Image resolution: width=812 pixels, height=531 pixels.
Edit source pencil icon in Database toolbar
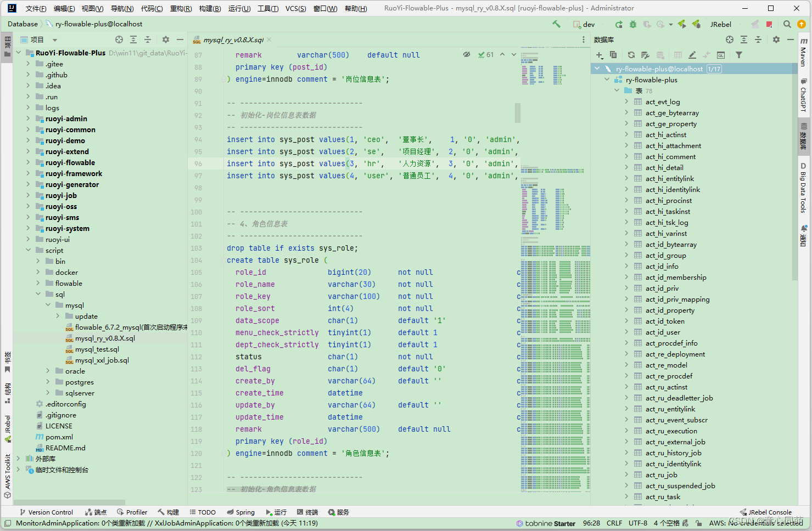point(692,55)
